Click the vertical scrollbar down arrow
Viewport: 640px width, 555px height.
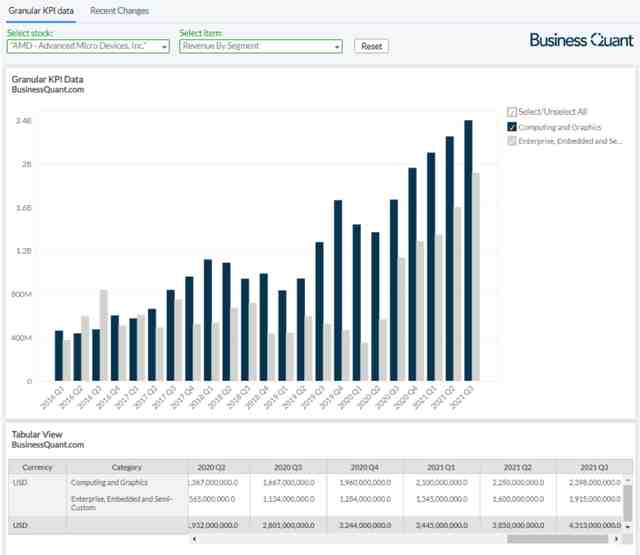click(628, 527)
